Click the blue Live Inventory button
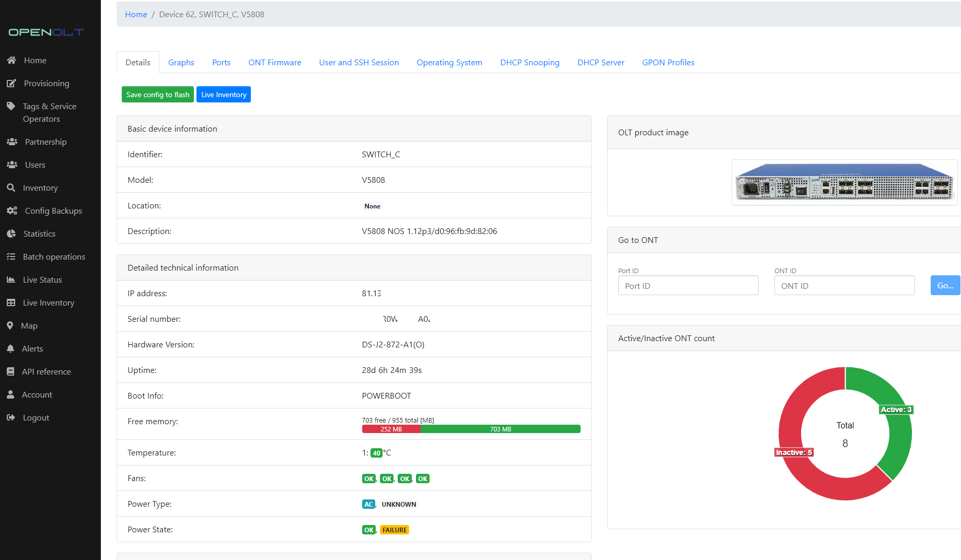This screenshot has width=961, height=560. click(224, 95)
